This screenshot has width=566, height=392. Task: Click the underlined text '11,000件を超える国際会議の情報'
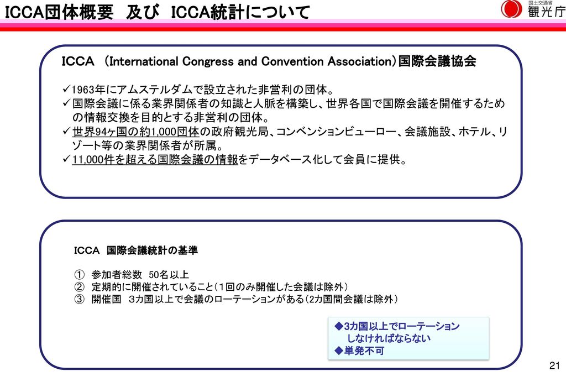point(155,160)
